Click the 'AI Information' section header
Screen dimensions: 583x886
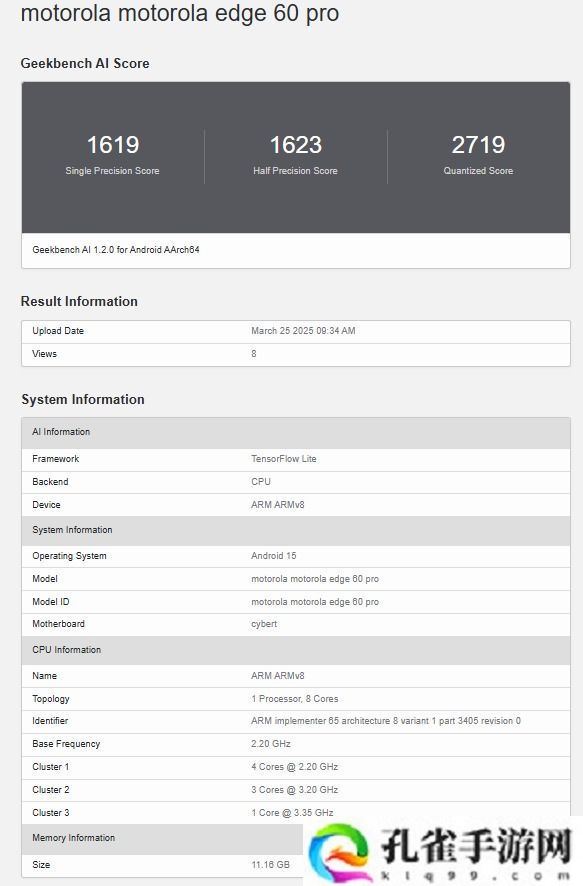click(296, 432)
